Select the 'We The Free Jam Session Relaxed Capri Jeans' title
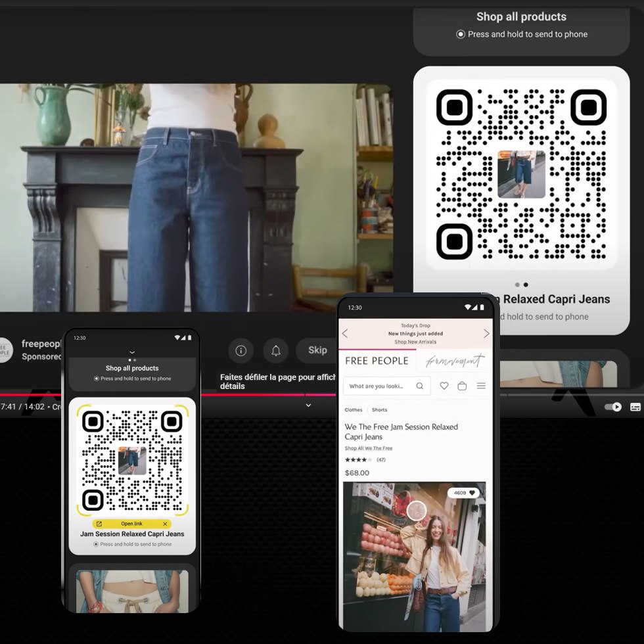 (402, 432)
